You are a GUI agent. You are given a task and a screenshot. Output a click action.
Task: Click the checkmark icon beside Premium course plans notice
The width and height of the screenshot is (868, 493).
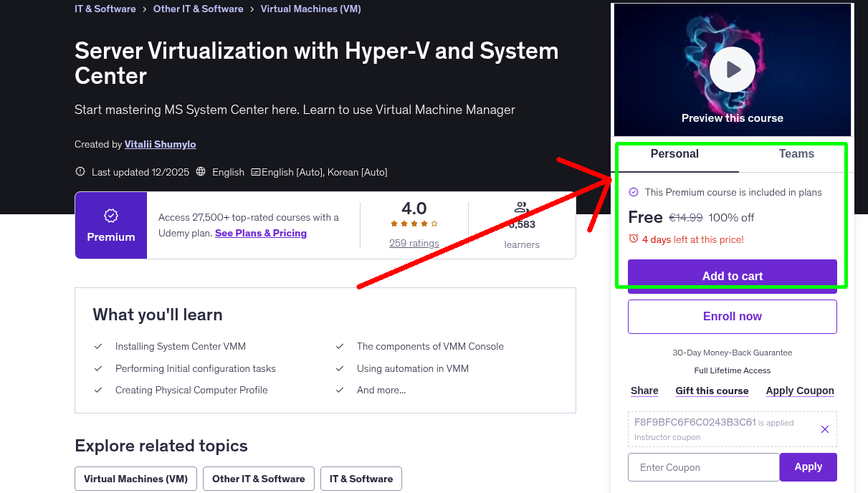coord(634,192)
